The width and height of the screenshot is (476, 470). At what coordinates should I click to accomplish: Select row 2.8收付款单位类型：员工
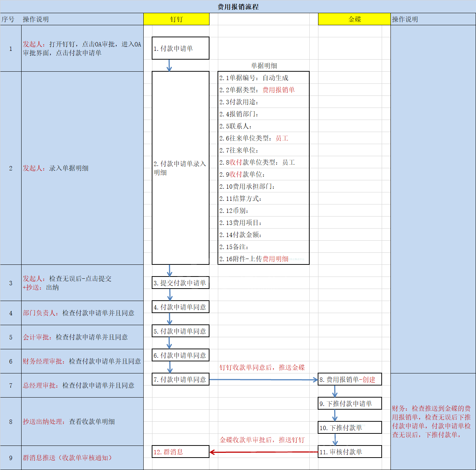click(x=264, y=162)
